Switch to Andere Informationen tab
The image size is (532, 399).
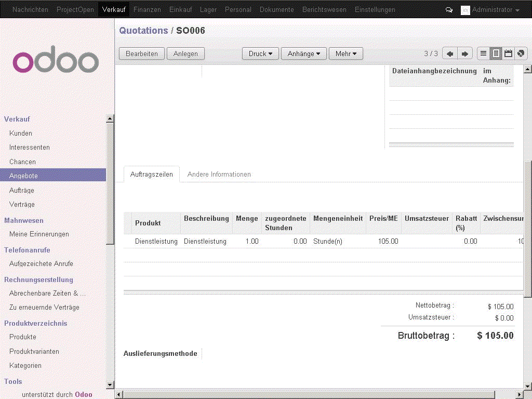(219, 175)
